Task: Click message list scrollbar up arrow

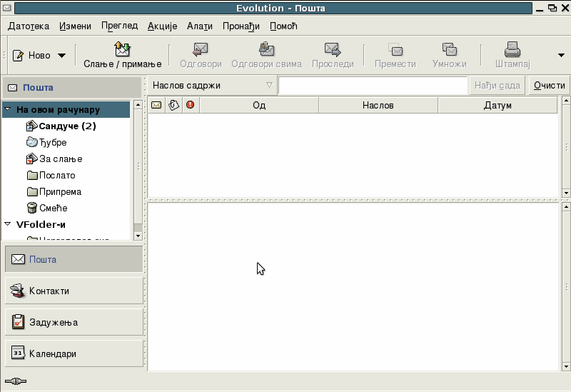Action: [566, 101]
